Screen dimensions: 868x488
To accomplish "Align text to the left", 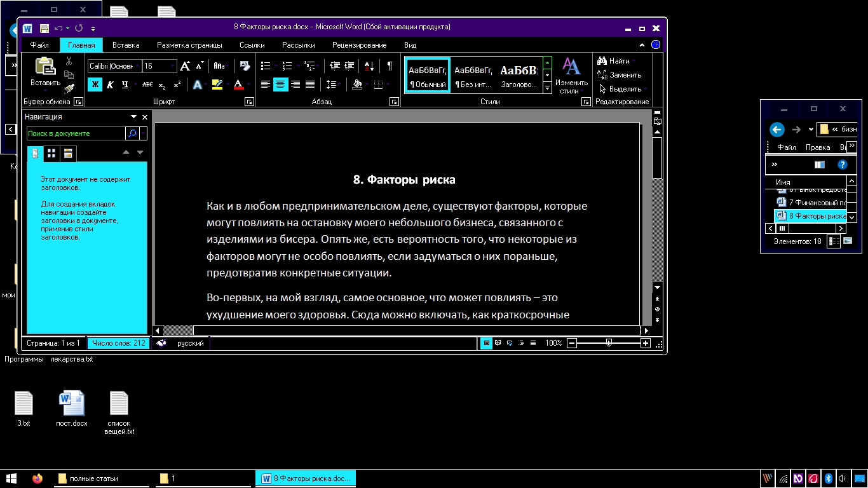I will tap(266, 85).
